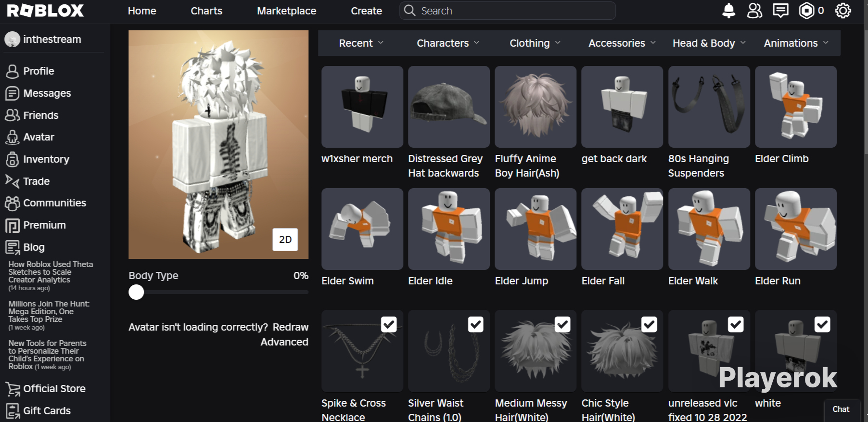
Task: Open the Charts page
Action: click(x=206, y=11)
